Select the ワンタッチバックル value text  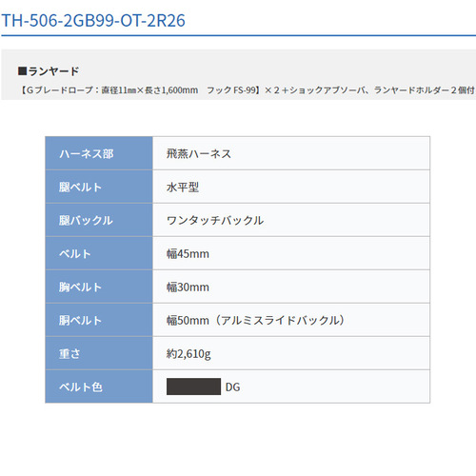tap(215, 221)
